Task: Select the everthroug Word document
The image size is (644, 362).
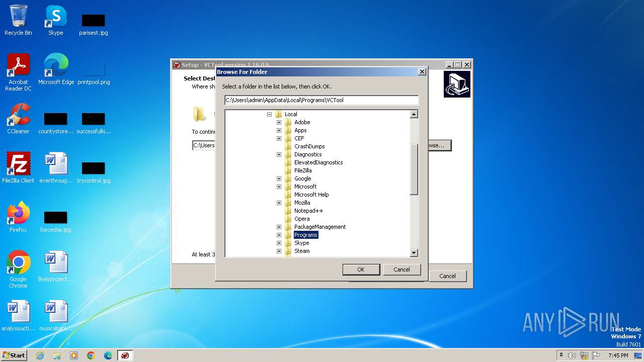Action: (x=56, y=168)
